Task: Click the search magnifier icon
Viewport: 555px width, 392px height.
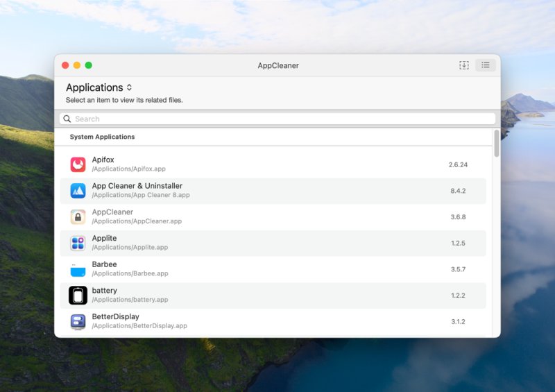Action: tap(67, 119)
